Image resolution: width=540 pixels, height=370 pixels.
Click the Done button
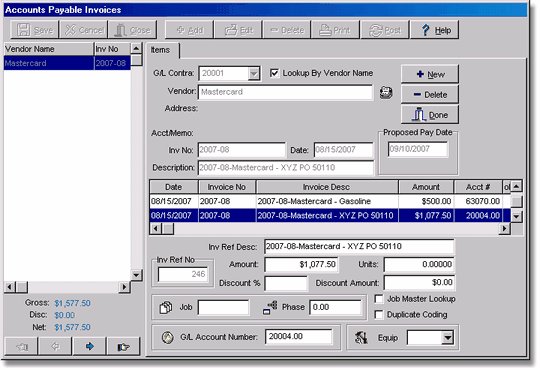click(429, 115)
